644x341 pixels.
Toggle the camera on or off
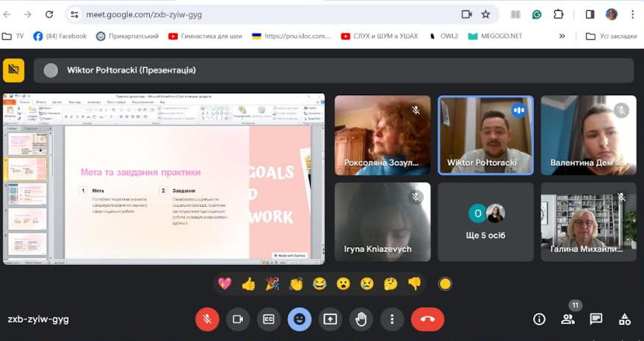pos(238,319)
